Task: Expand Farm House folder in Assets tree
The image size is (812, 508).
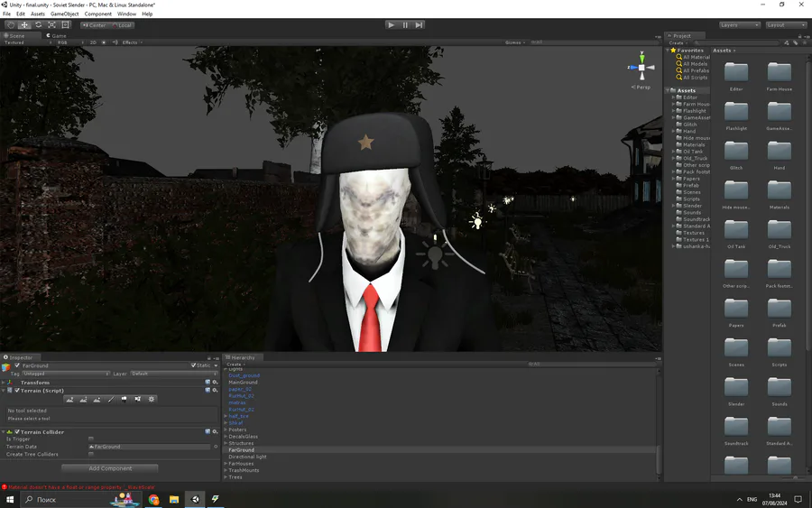Action: click(673, 104)
